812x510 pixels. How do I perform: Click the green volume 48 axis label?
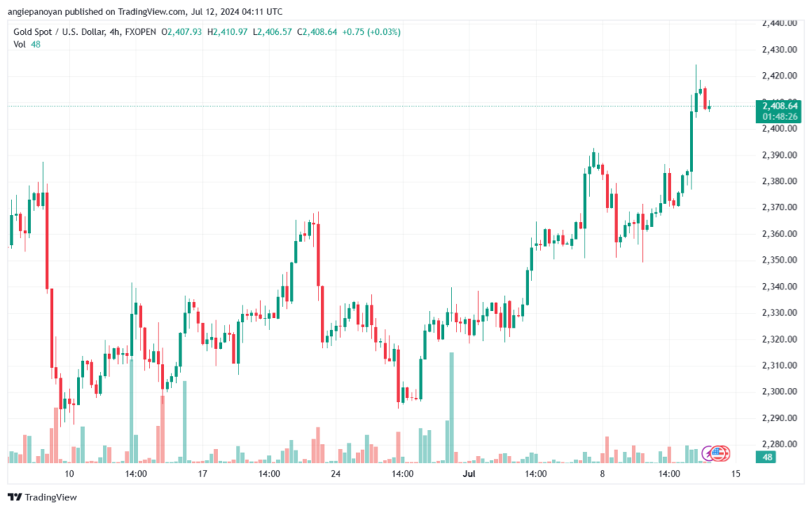tap(766, 457)
